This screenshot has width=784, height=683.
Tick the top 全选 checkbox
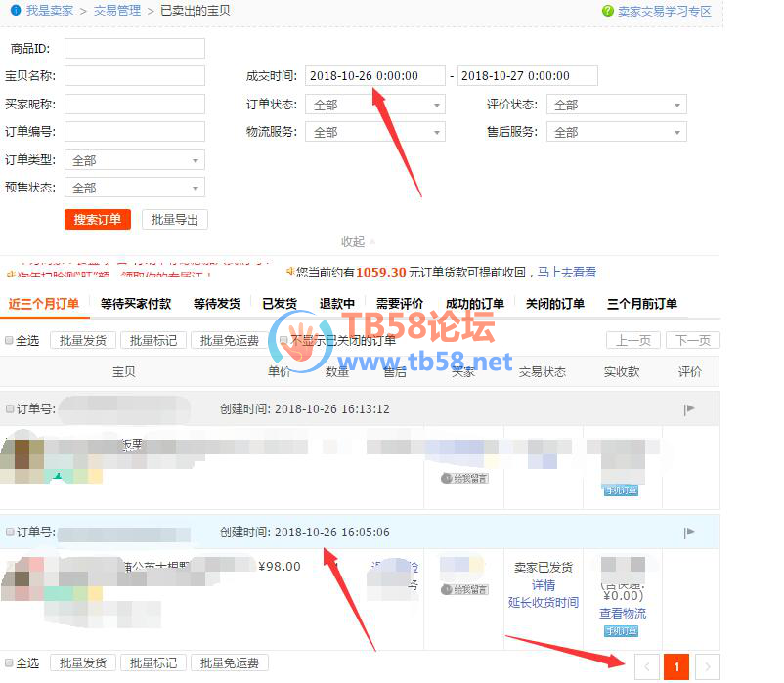click(x=10, y=341)
